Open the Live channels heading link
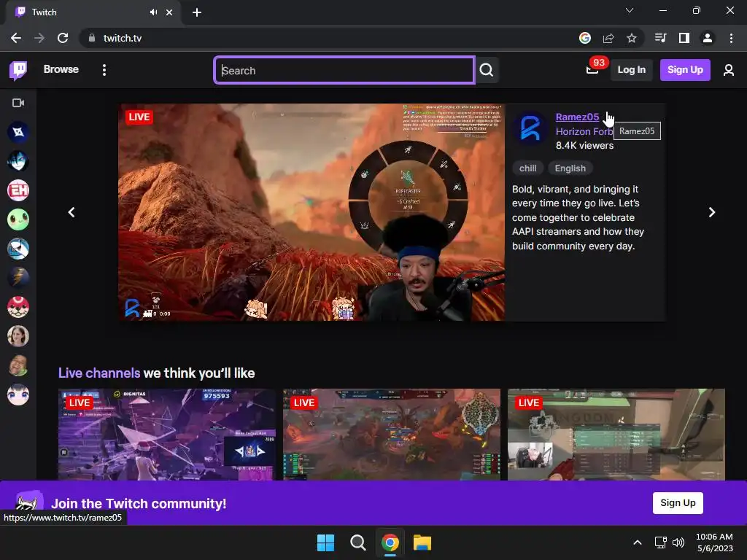 coord(99,373)
